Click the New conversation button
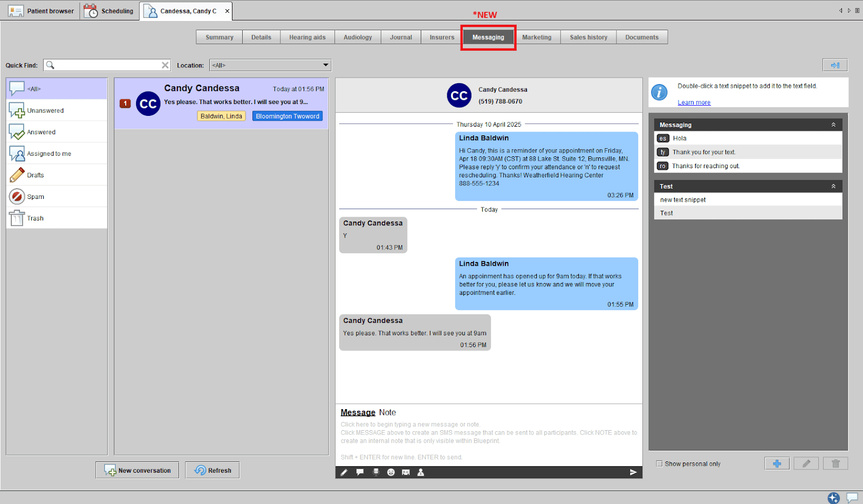 tap(138, 470)
